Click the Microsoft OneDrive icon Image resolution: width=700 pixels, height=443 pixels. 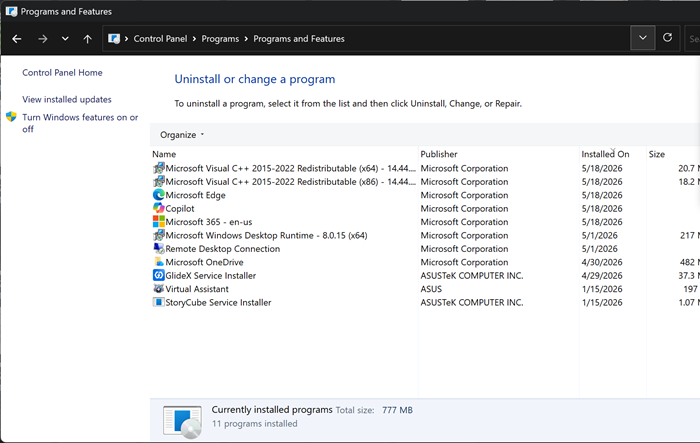click(158, 262)
